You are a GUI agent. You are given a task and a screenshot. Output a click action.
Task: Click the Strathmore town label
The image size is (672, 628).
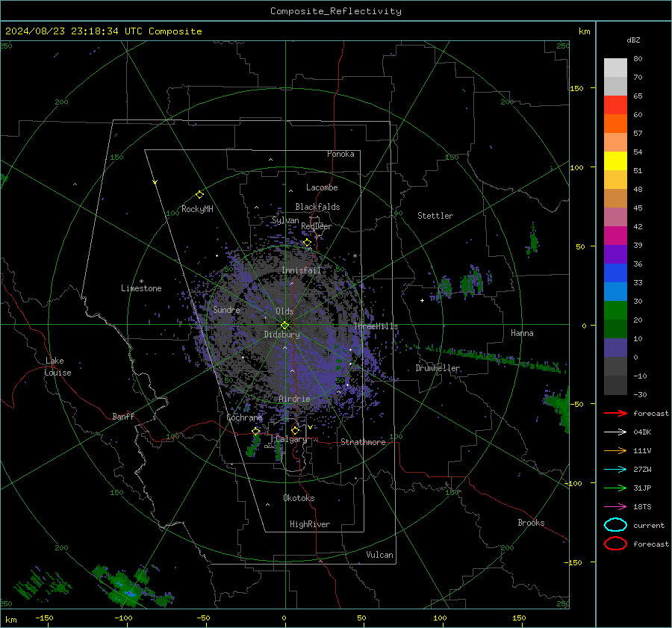click(363, 442)
